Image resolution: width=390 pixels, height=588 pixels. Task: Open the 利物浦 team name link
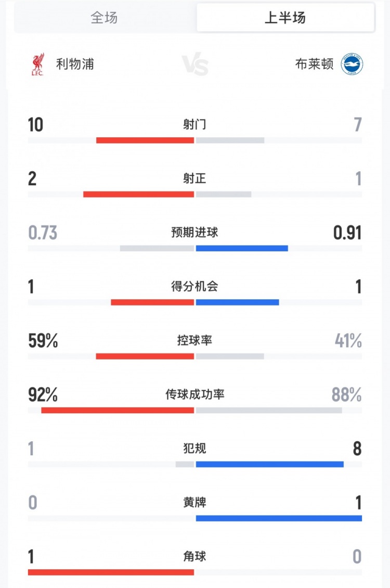tap(75, 65)
